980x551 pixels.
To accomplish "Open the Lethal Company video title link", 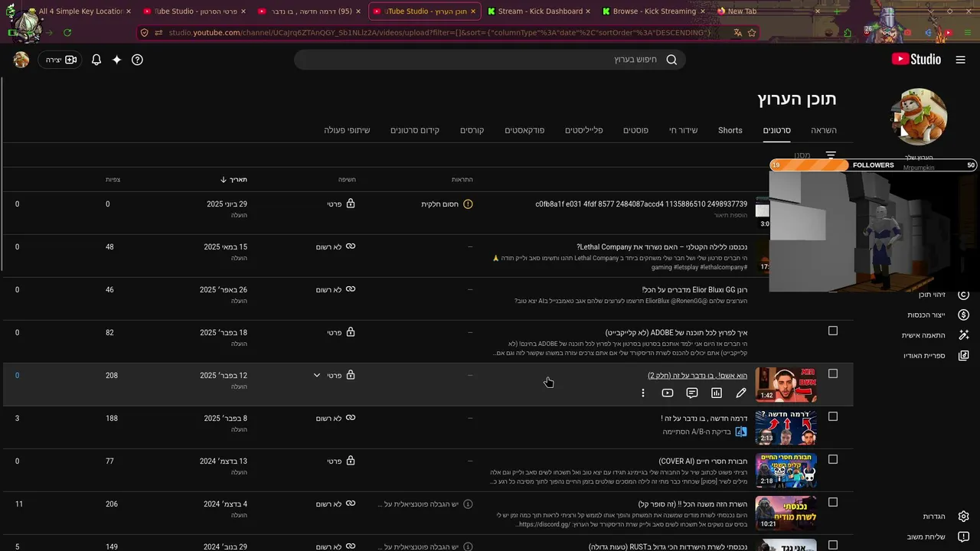I will click(x=662, y=247).
